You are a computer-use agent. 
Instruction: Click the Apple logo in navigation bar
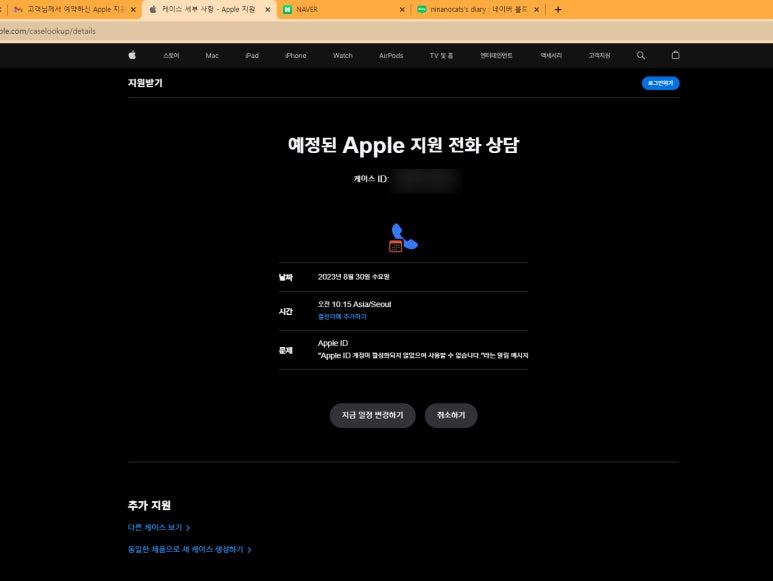(132, 55)
